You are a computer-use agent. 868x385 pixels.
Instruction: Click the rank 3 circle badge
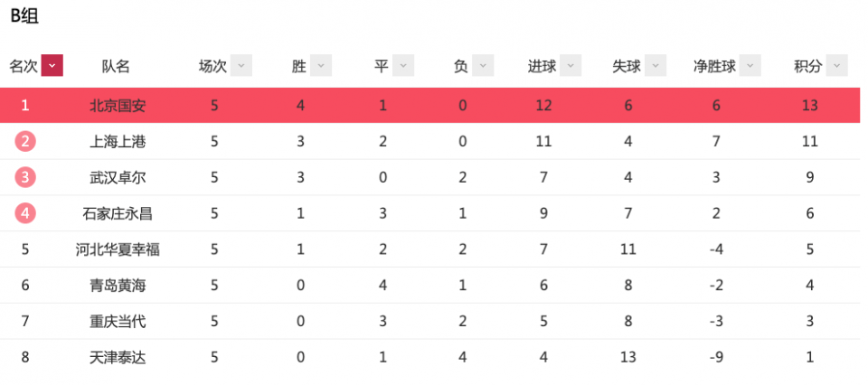[x=25, y=177]
